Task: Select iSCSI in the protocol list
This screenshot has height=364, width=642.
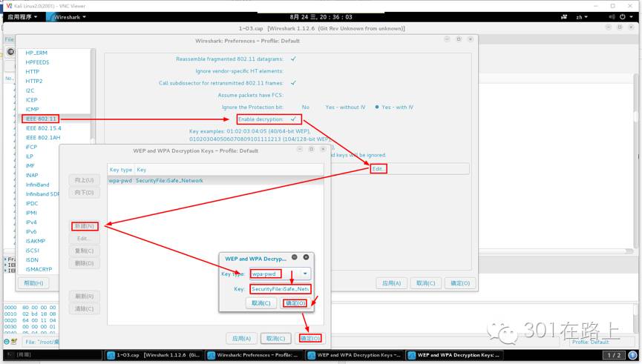Action: pos(33,251)
